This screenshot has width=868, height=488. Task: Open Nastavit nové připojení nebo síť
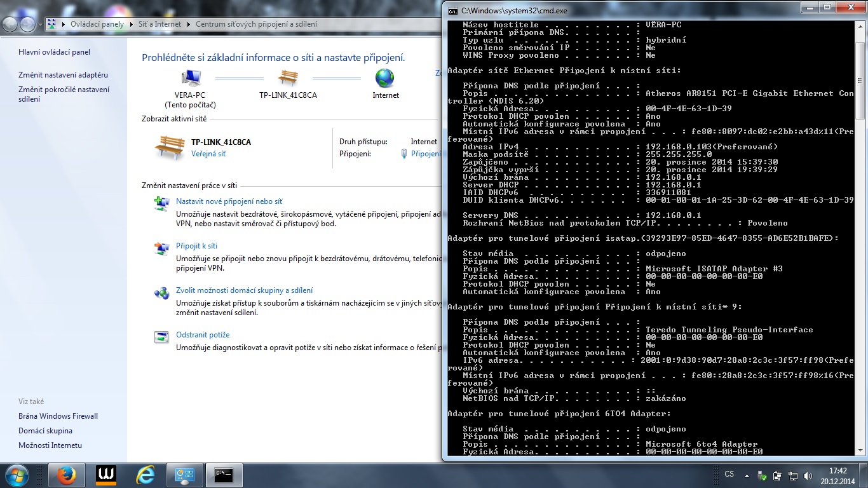(x=229, y=201)
